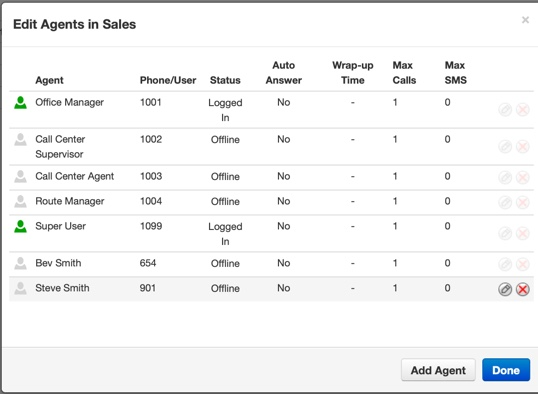The width and height of the screenshot is (538, 394).
Task: Select the Steve Smith name
Action: pyautogui.click(x=62, y=288)
